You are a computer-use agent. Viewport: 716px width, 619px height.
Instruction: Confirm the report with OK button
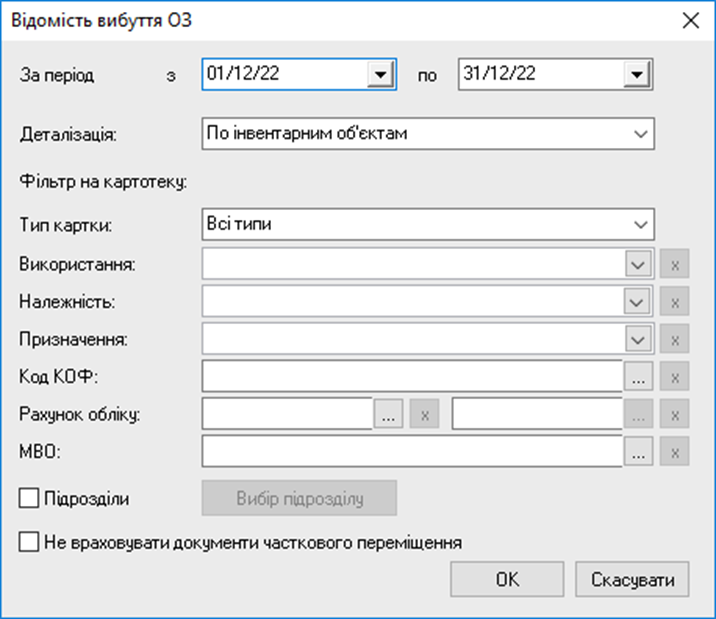coord(507,579)
